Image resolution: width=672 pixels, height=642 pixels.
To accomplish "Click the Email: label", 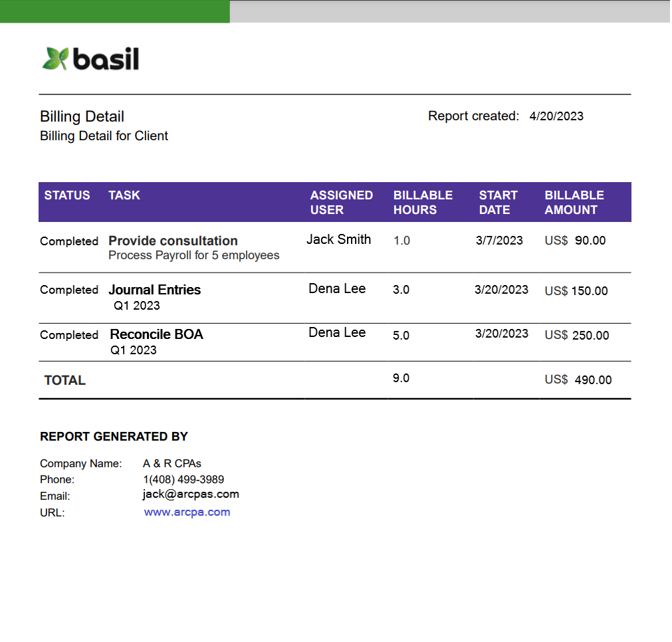I will [55, 496].
